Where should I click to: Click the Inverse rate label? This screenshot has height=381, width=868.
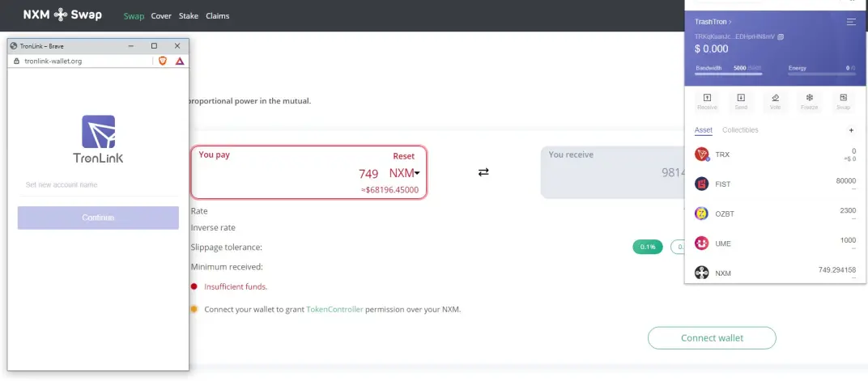click(x=213, y=228)
